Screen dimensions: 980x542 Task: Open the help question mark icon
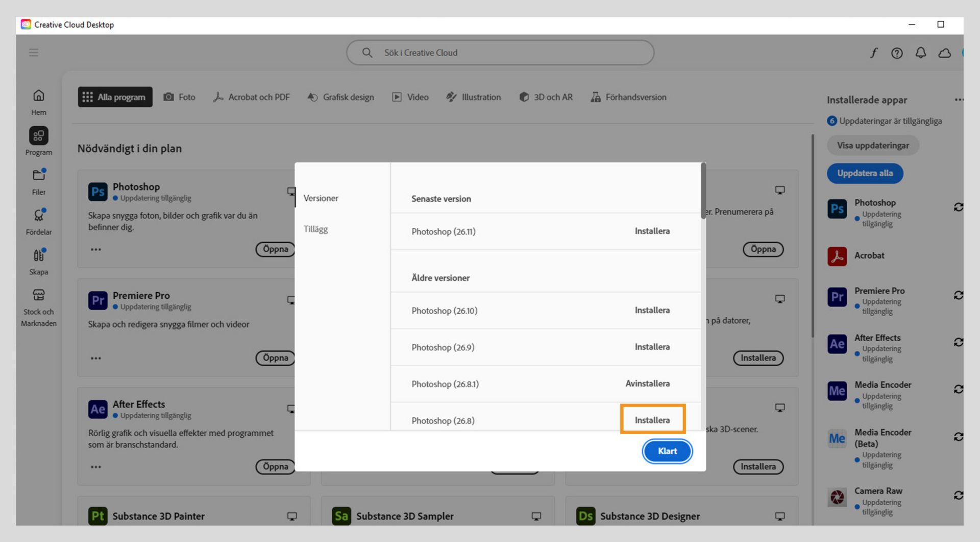897,53
